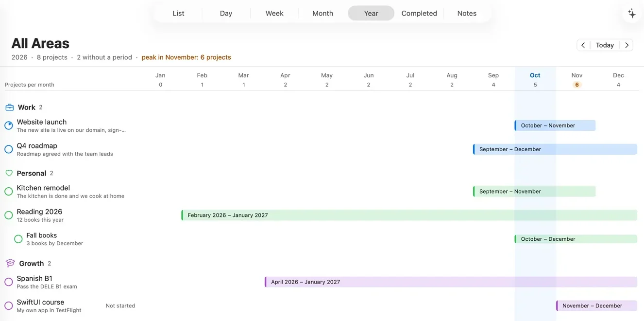Check off the Fall books subproject
This screenshot has width=644, height=321.
tap(18, 239)
